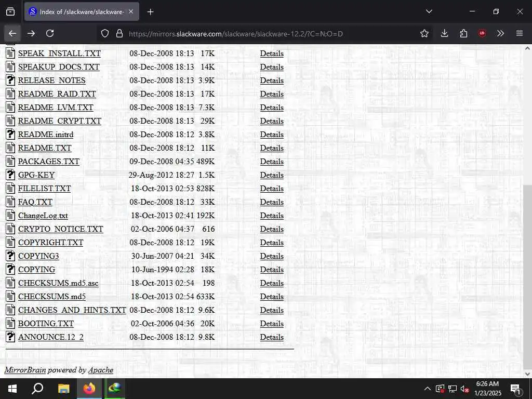The height and width of the screenshot is (399, 532).
Task: Open the tracking protection shield icon
Action: pyautogui.click(x=105, y=34)
